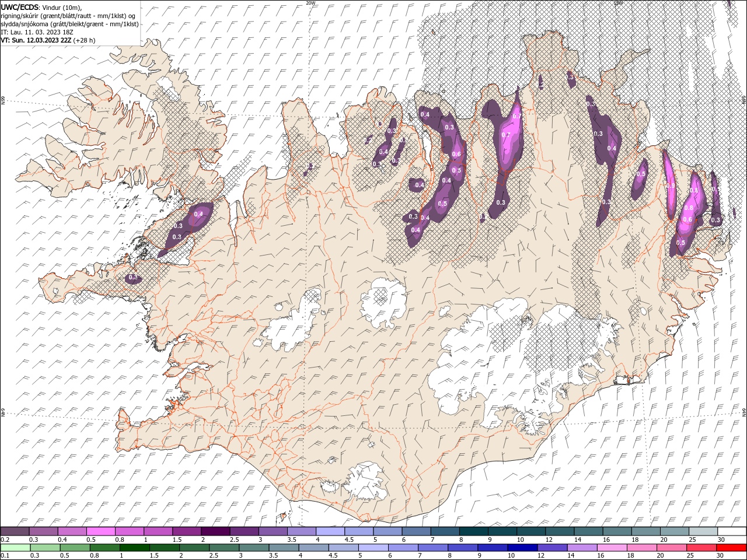Click the bottom legend swatch between 25 and 30
This screenshot has height=560, width=747.
[700, 548]
